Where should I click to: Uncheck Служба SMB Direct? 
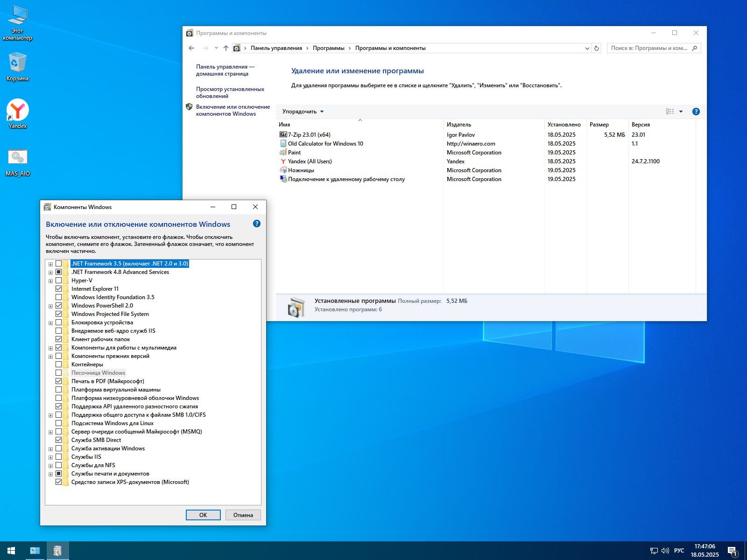tap(58, 440)
